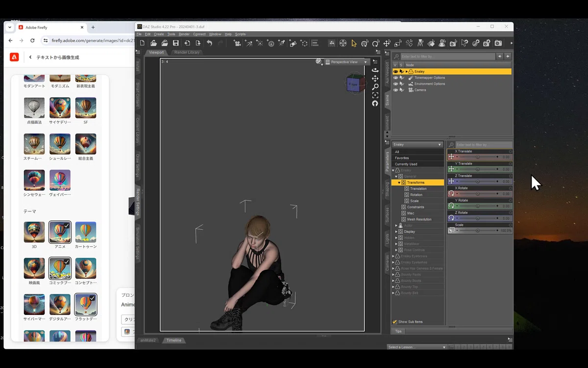Deselect the アニメ theme in Firefly
The image size is (588, 368).
[60, 232]
